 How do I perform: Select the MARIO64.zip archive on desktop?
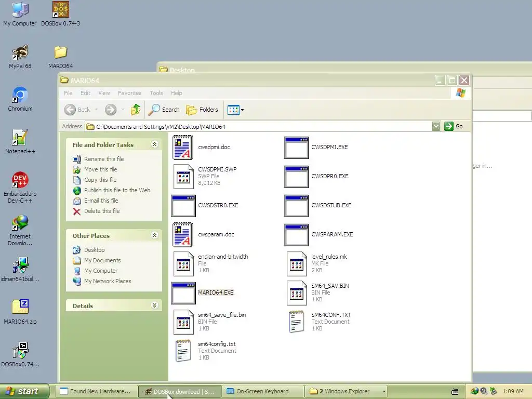(20, 312)
